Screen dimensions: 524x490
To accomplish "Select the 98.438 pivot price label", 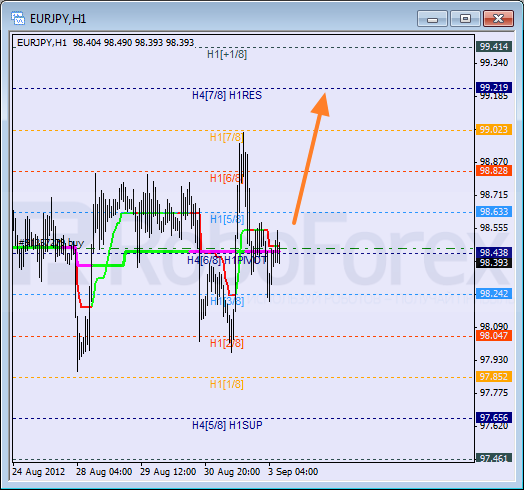I will [x=494, y=252].
